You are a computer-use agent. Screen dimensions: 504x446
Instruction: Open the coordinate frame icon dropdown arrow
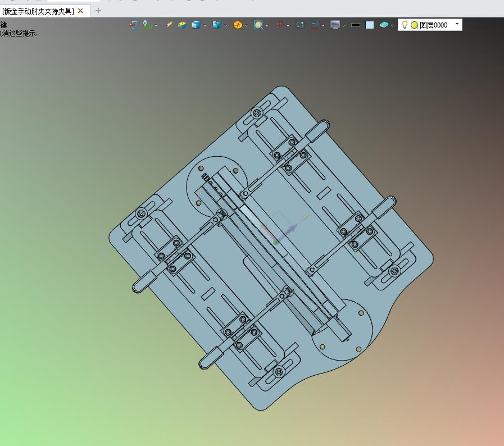(156, 25)
